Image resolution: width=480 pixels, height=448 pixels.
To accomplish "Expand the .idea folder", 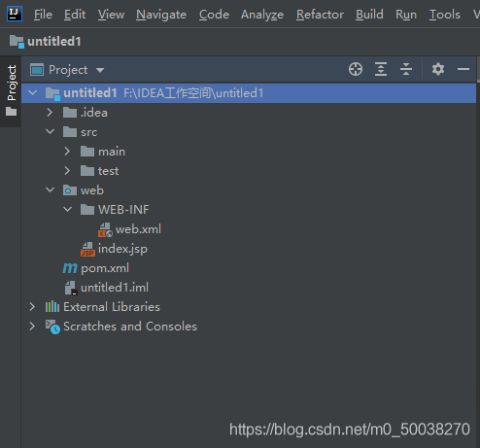I will (50, 113).
